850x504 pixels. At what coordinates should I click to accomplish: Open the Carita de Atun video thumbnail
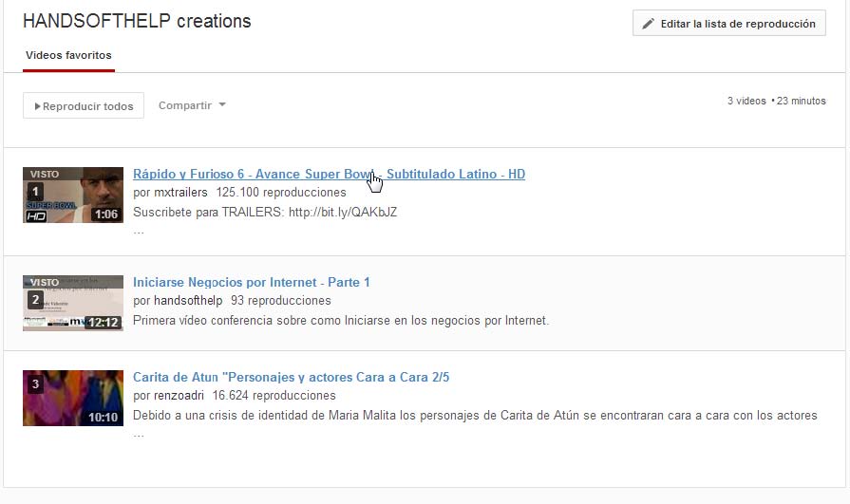(x=73, y=398)
